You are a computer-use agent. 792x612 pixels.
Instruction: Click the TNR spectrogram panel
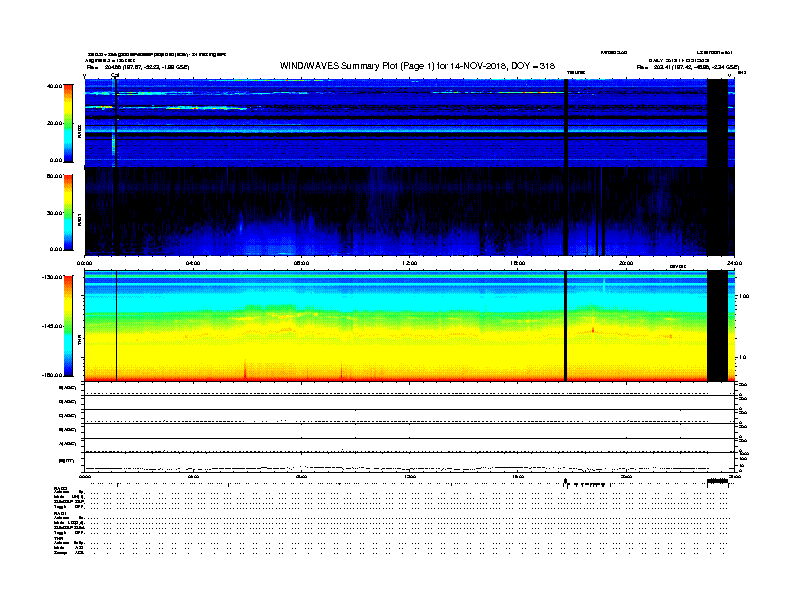(x=410, y=326)
